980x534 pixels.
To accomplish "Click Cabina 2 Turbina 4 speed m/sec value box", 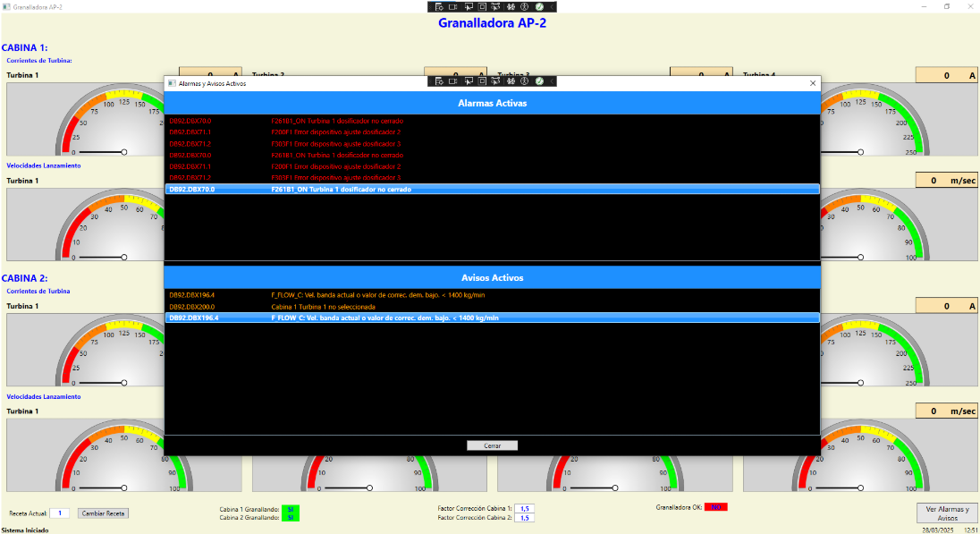I will (946, 411).
